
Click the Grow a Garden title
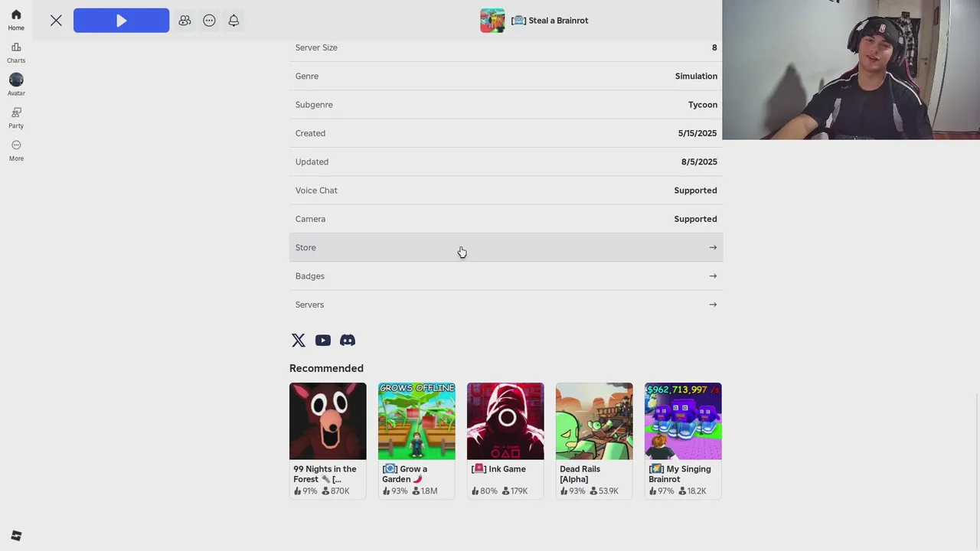[405, 474]
